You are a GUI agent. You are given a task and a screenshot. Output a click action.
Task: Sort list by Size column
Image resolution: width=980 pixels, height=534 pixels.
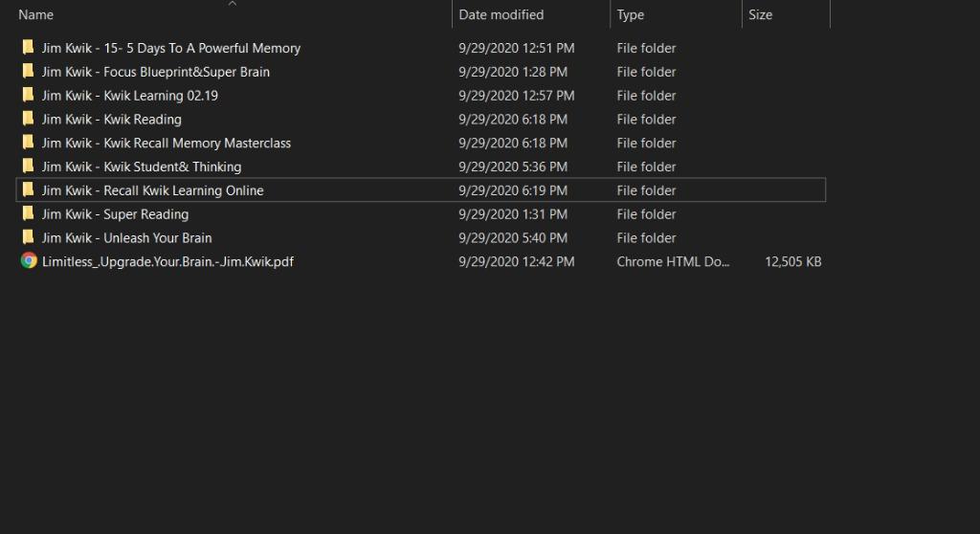tap(760, 15)
